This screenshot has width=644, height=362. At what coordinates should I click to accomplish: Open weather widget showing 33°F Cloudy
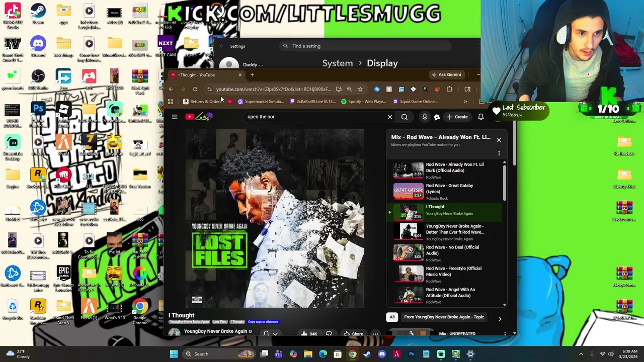17,354
